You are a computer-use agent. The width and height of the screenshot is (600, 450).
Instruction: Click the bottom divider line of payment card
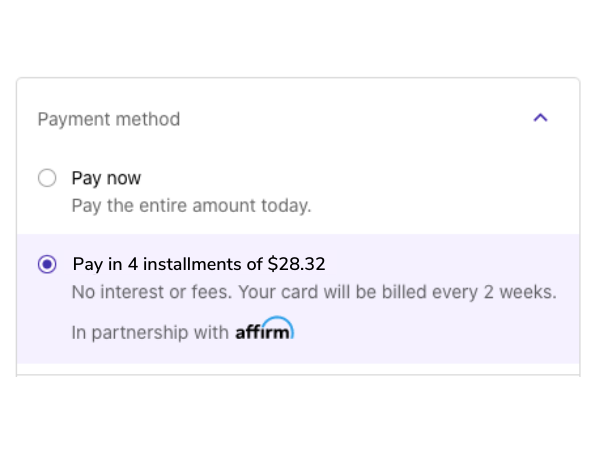pyautogui.click(x=298, y=375)
